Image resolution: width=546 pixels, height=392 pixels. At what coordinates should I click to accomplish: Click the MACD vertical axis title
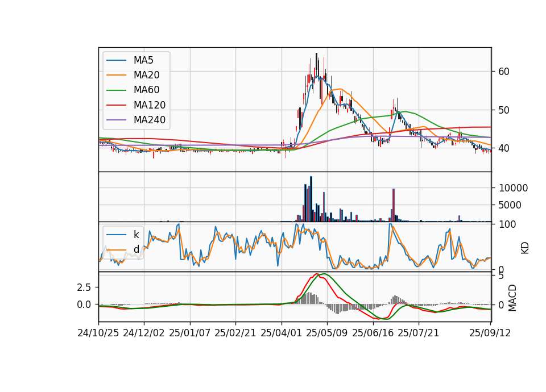pyautogui.click(x=512, y=298)
